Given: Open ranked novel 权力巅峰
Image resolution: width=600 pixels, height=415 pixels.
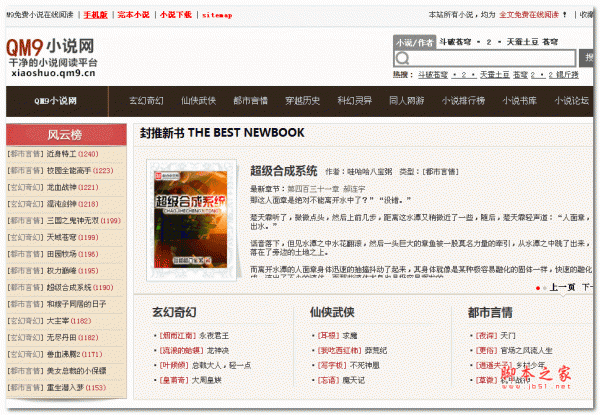Looking at the screenshot, I should coord(62,271).
